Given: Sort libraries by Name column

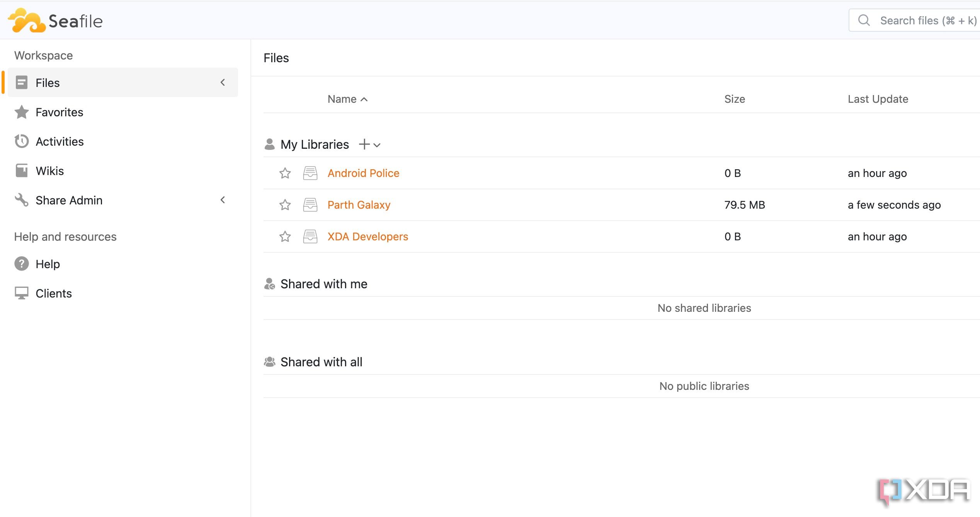Looking at the screenshot, I should point(347,99).
